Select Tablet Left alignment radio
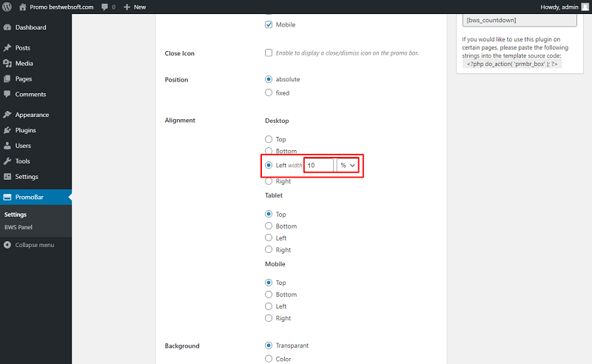Viewport: 592px width, 364px height. [269, 237]
